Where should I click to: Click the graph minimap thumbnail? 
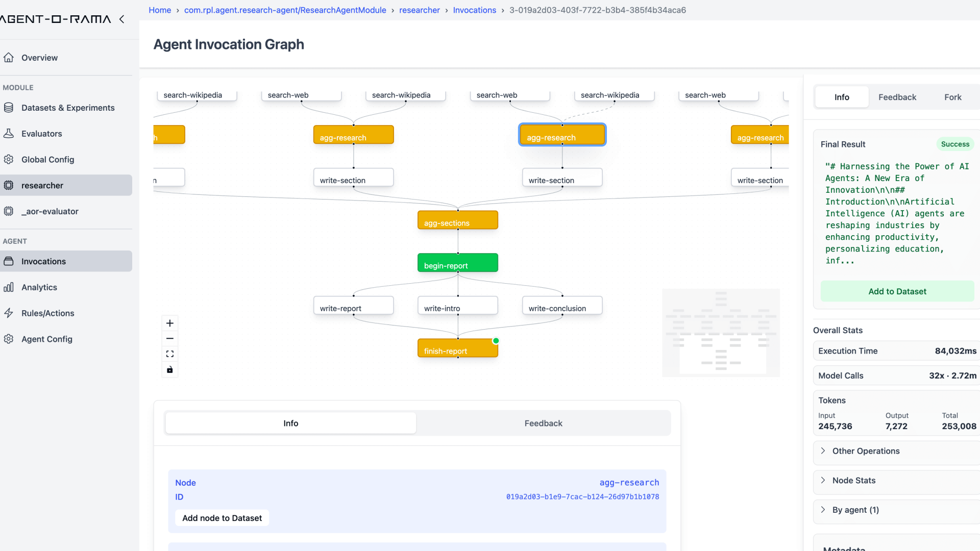pyautogui.click(x=721, y=333)
